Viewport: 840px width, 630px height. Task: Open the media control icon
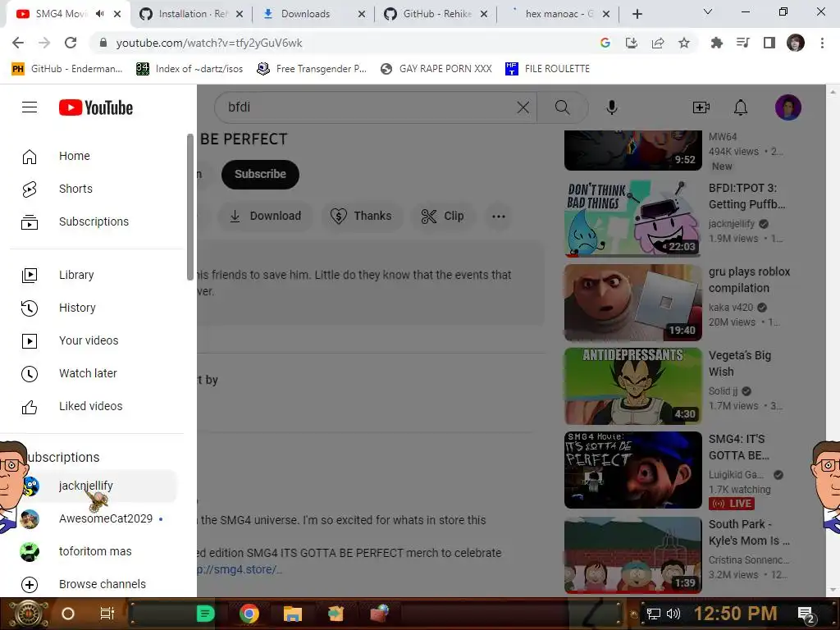743,43
